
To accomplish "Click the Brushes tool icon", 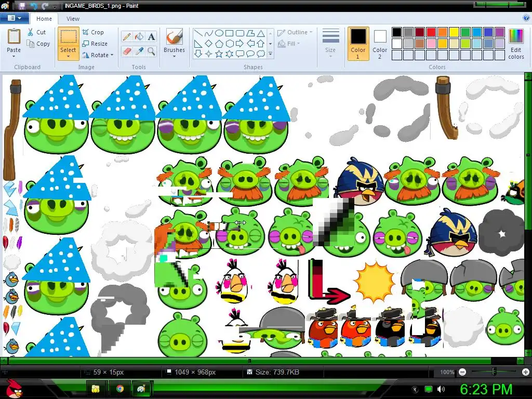I will [175, 37].
